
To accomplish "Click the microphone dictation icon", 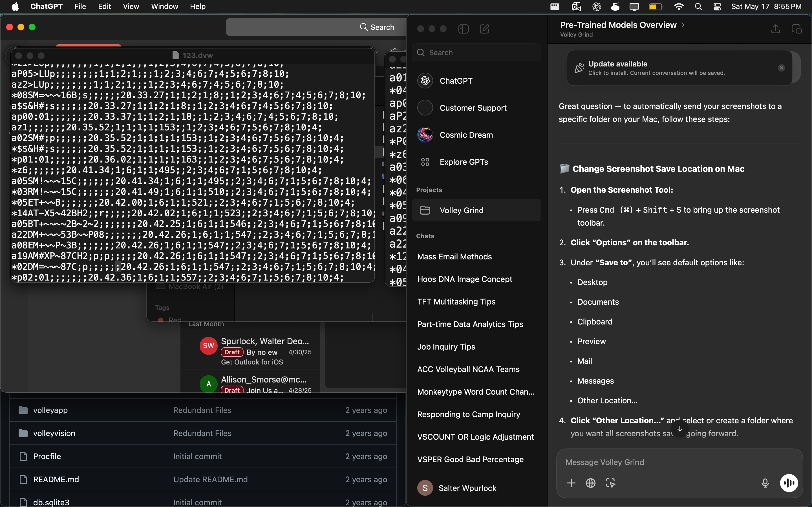I will pyautogui.click(x=765, y=483).
